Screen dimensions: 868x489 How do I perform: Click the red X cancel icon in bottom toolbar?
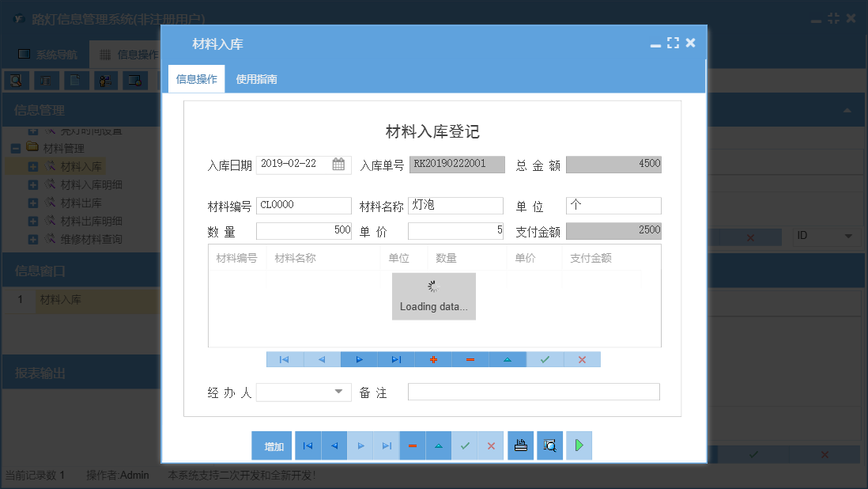pos(491,445)
